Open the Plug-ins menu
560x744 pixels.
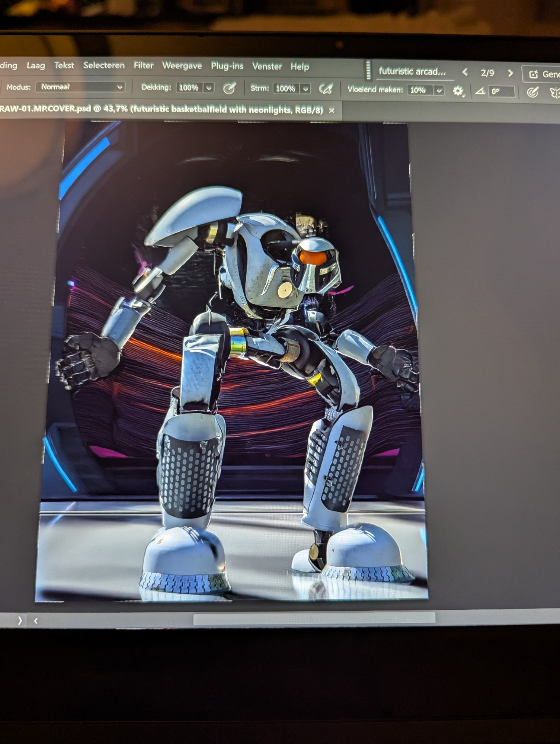tap(227, 66)
